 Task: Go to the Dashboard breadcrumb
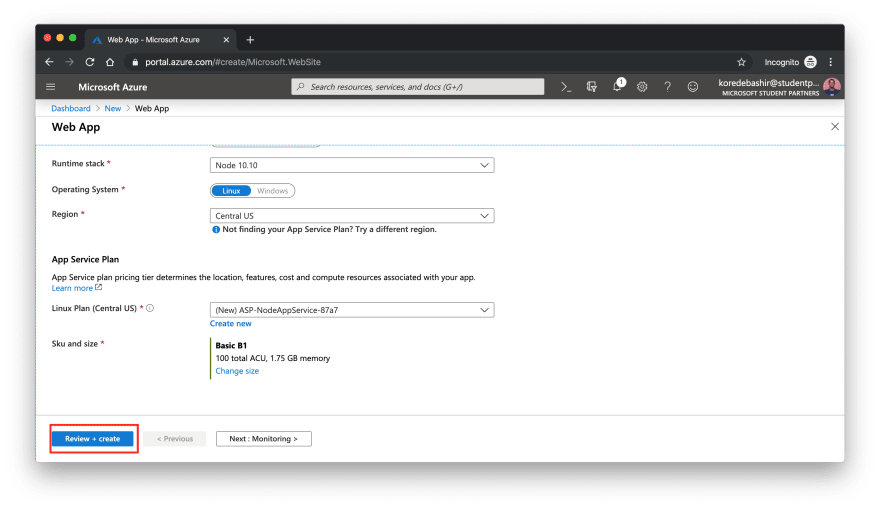pos(71,108)
